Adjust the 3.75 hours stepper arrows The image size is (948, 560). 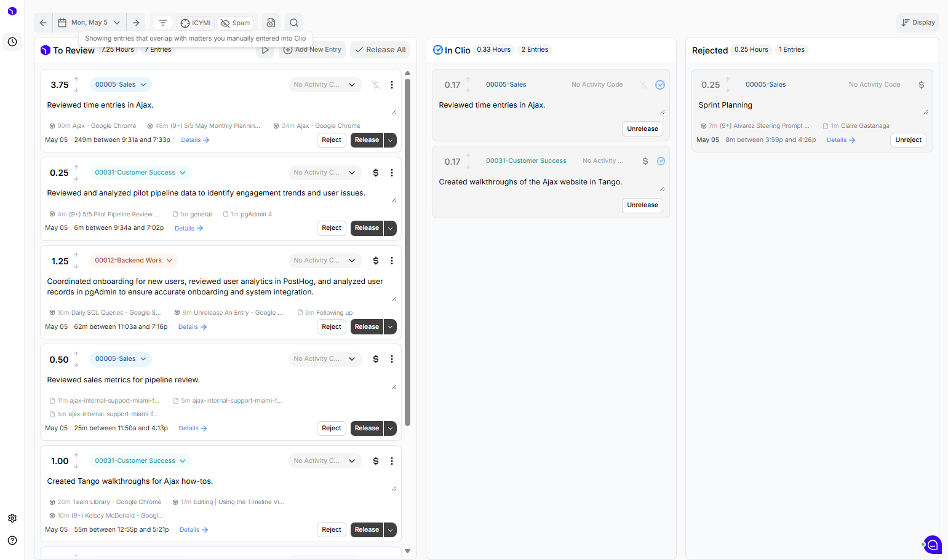tap(76, 85)
